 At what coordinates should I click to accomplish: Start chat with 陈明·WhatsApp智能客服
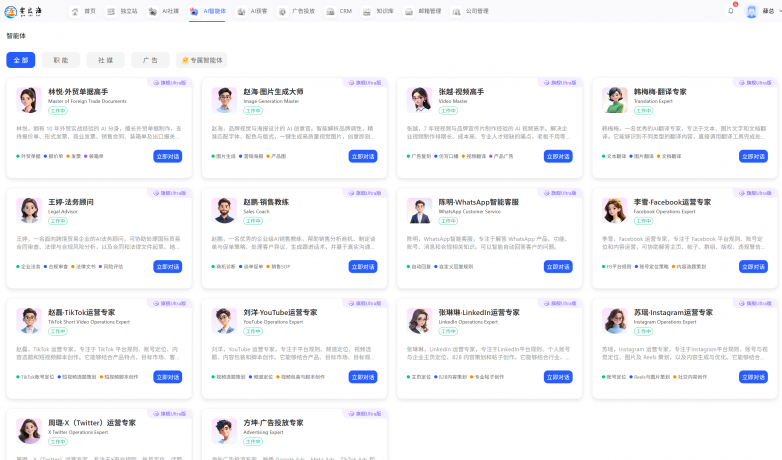[x=558, y=266]
